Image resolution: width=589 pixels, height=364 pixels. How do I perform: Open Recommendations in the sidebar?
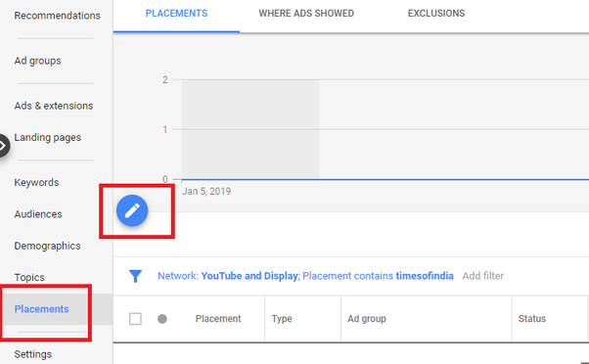click(57, 16)
